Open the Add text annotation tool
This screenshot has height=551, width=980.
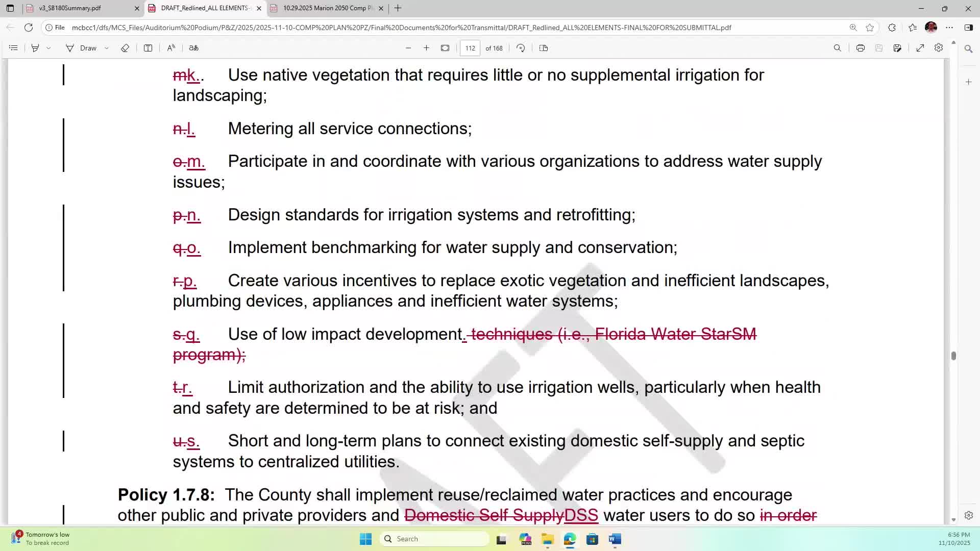(x=148, y=47)
